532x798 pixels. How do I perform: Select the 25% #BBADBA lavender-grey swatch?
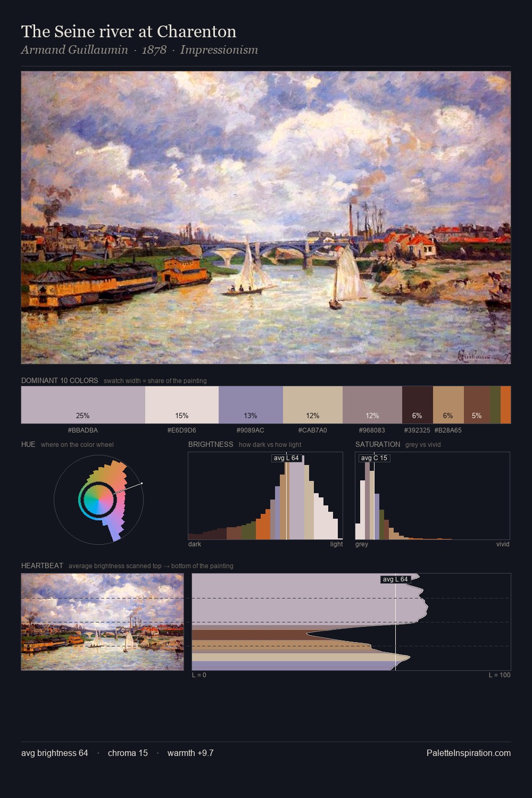[83, 405]
